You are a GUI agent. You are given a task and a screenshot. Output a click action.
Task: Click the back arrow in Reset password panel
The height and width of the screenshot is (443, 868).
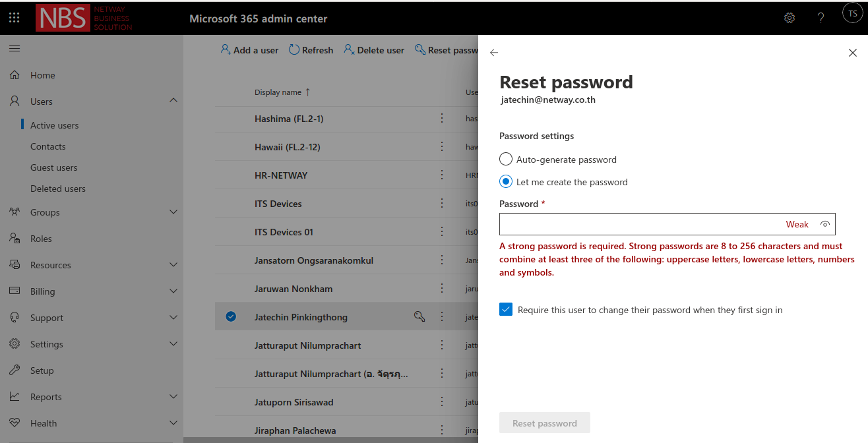tap(494, 53)
